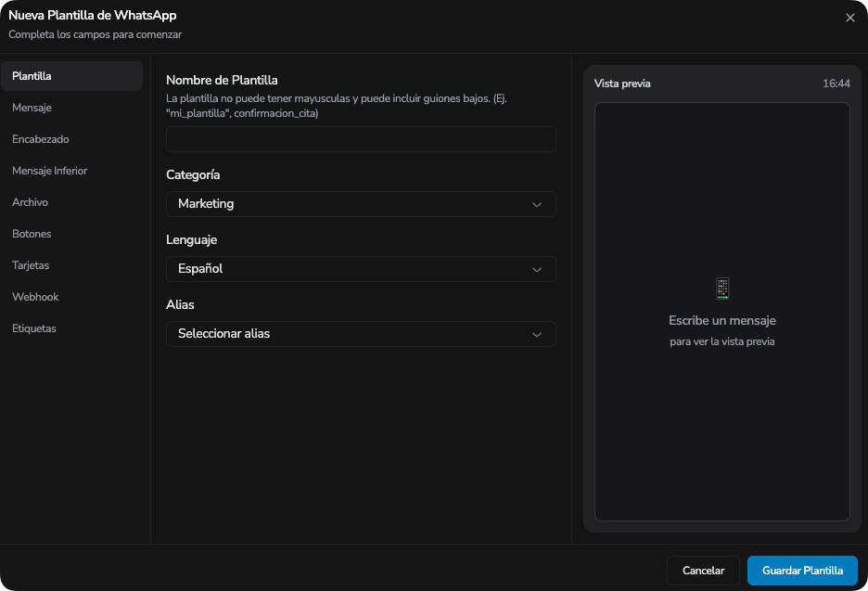The image size is (868, 591).
Task: Open the Categoría dropdown showing Marketing
Action: click(x=361, y=204)
